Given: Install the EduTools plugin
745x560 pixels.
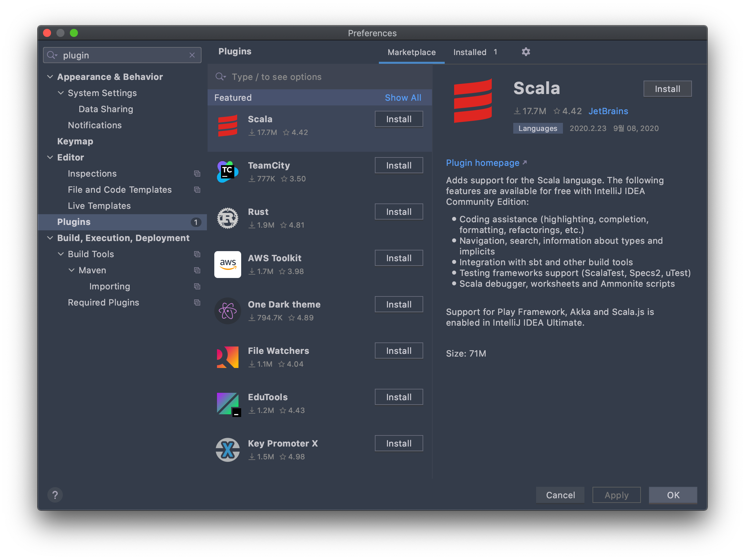Looking at the screenshot, I should (399, 398).
